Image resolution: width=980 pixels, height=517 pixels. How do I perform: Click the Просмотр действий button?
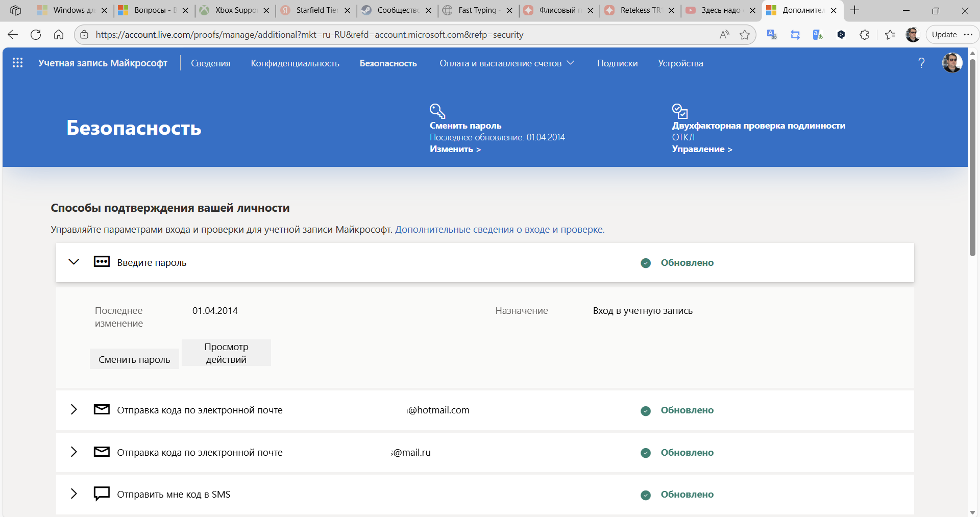pyautogui.click(x=226, y=353)
